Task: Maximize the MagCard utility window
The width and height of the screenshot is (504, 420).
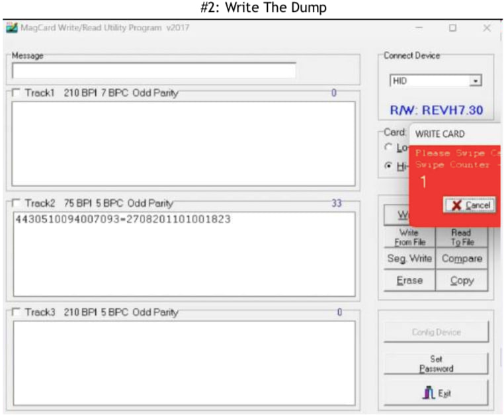Action: 453,28
